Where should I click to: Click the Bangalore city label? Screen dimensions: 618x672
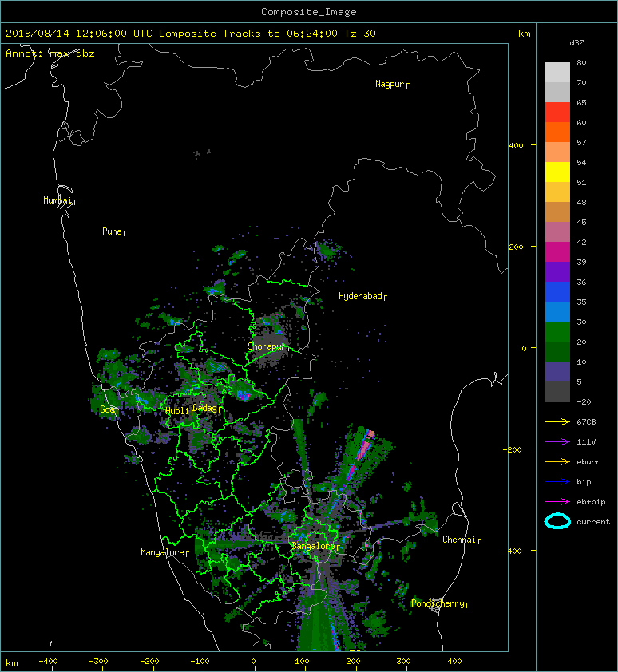(x=315, y=546)
